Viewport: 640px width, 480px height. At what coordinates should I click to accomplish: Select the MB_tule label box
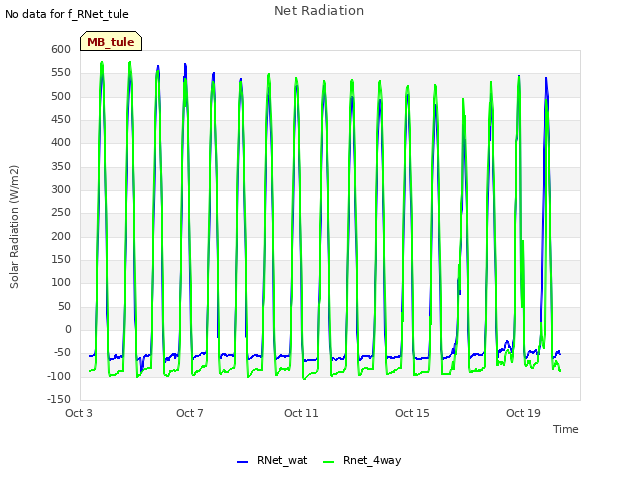pos(111,41)
